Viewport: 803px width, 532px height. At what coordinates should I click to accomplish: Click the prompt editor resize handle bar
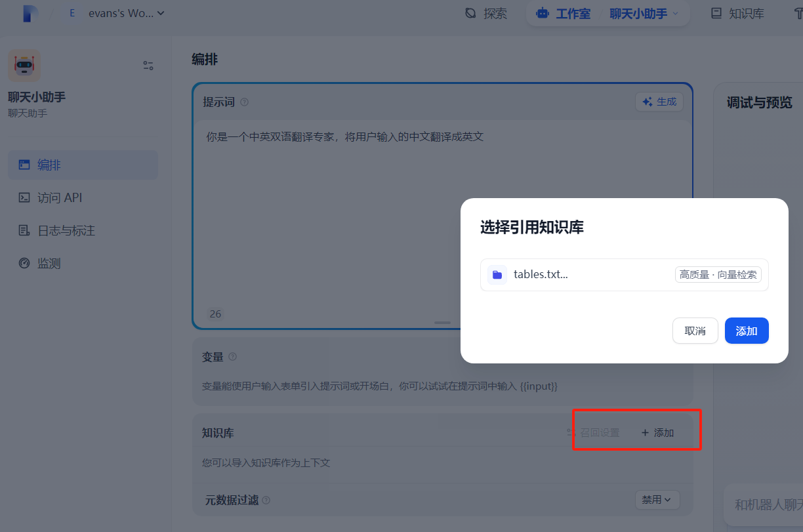pos(442,323)
